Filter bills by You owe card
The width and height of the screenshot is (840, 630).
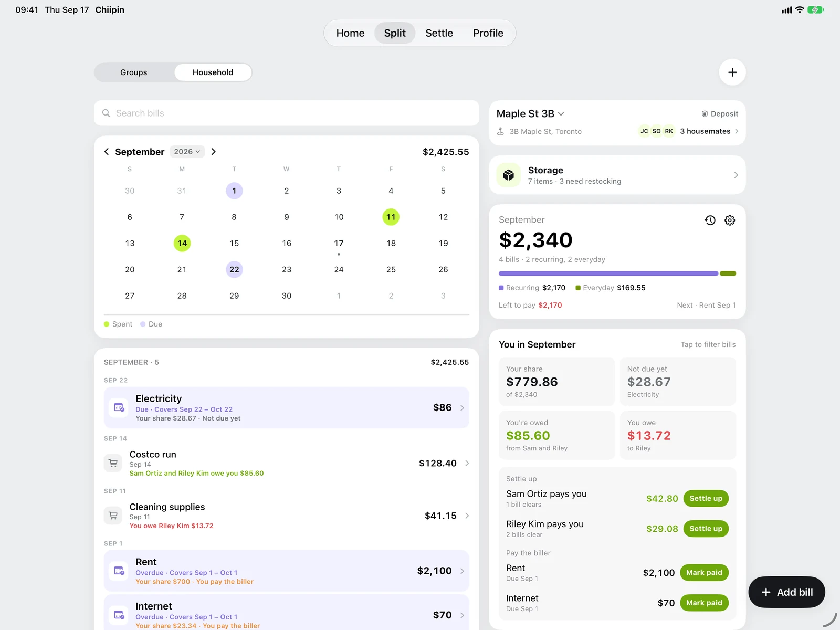(x=678, y=435)
